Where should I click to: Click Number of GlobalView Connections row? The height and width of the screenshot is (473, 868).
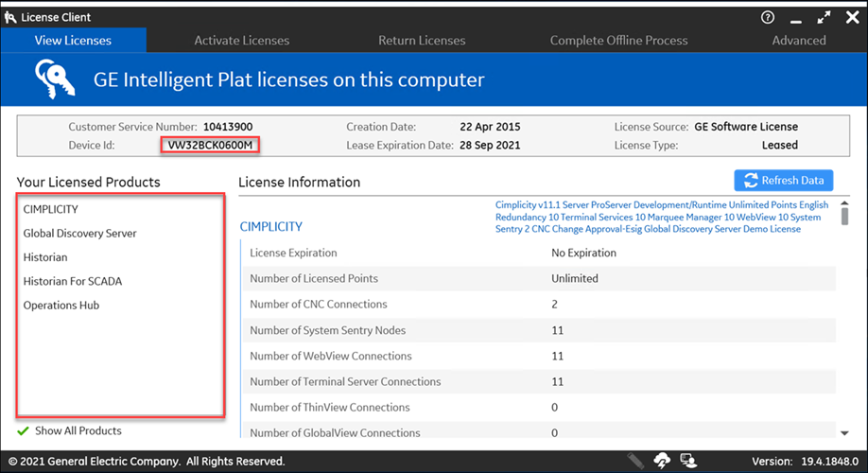pyautogui.click(x=539, y=431)
